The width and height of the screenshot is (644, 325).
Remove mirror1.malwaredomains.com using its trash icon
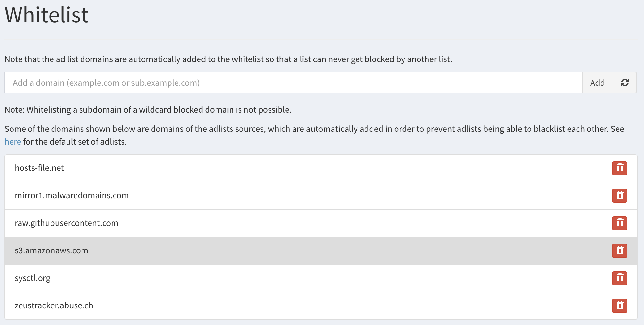[619, 196]
